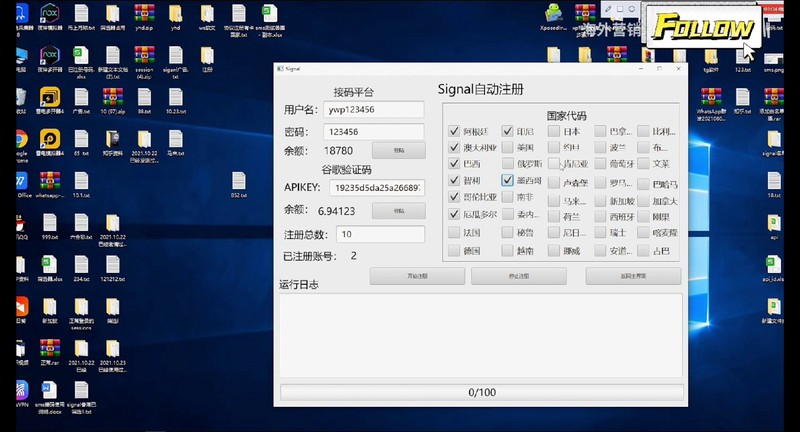800x432 pixels.
Task: Open the 234.txt desktop file
Action: tap(81, 268)
